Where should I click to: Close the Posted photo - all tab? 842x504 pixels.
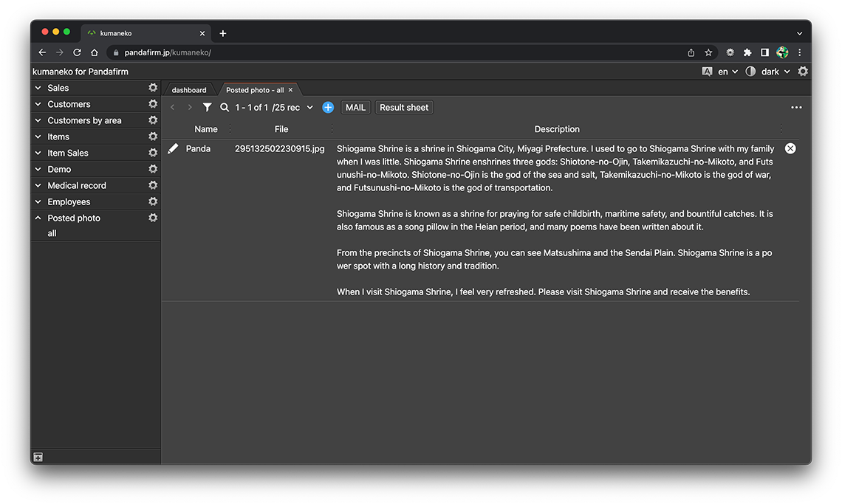tap(290, 90)
